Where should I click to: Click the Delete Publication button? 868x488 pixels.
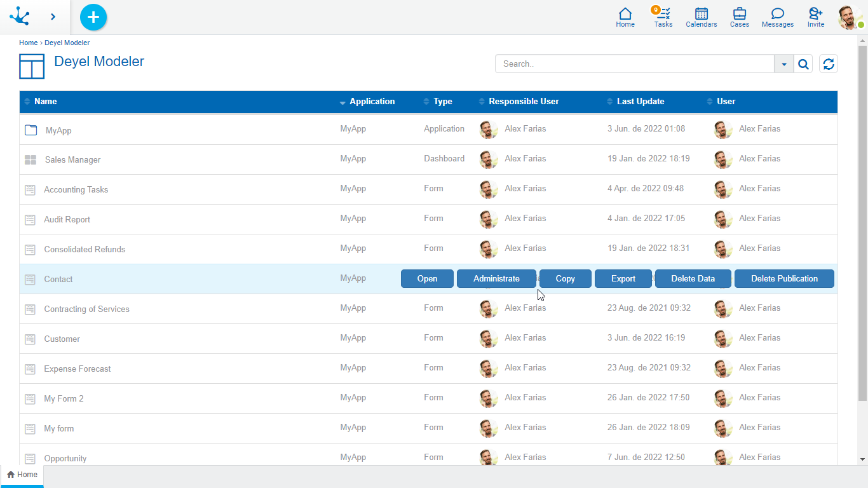tap(784, 278)
